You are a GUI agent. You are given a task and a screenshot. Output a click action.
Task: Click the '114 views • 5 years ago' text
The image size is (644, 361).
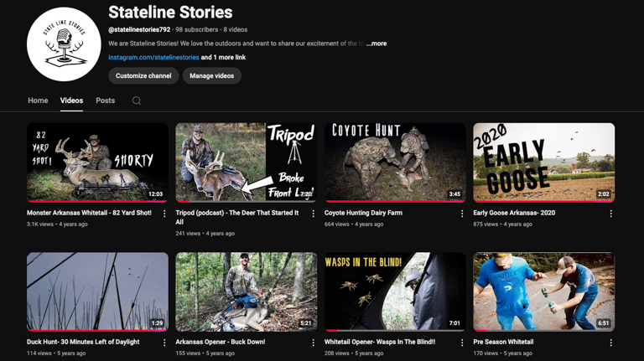point(56,353)
